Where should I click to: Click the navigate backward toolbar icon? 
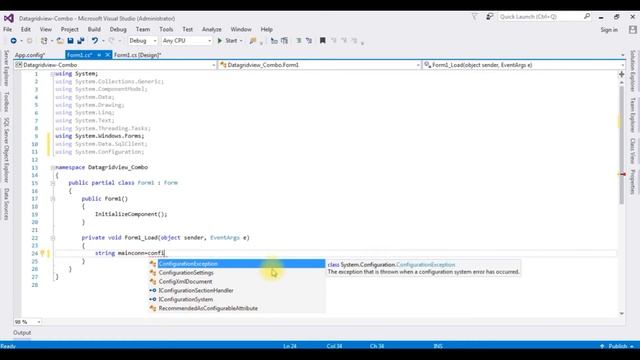click(x=13, y=41)
